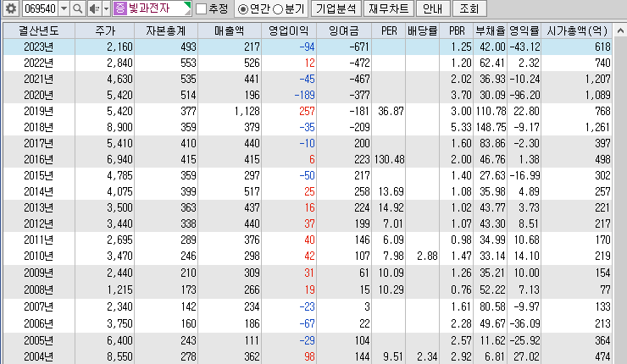The height and width of the screenshot is (364, 627).
Task: Select the 2014년 row label
Action: coord(39,191)
